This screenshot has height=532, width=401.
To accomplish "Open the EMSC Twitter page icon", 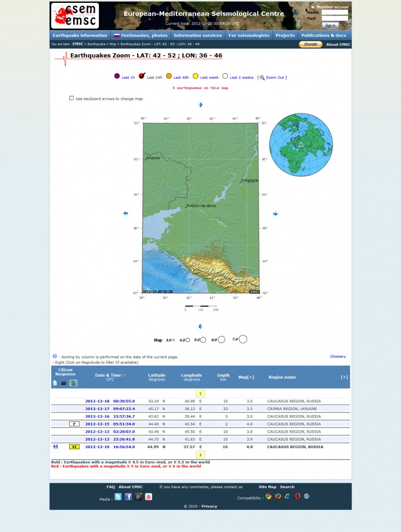I will pos(118,497).
